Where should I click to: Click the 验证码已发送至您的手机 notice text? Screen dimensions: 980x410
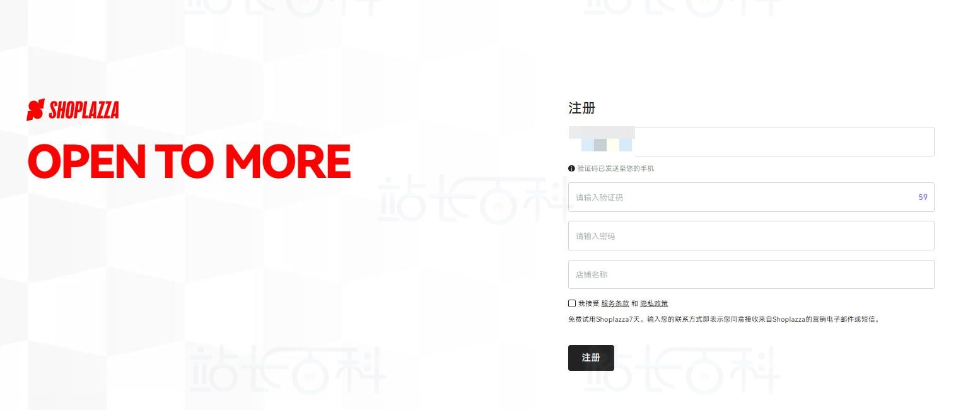coord(615,168)
